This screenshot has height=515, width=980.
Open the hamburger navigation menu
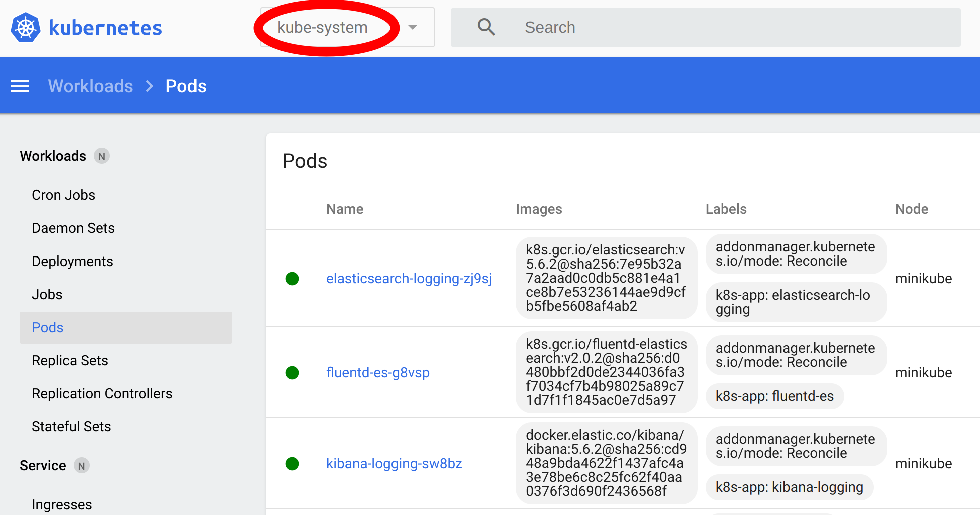coord(20,86)
